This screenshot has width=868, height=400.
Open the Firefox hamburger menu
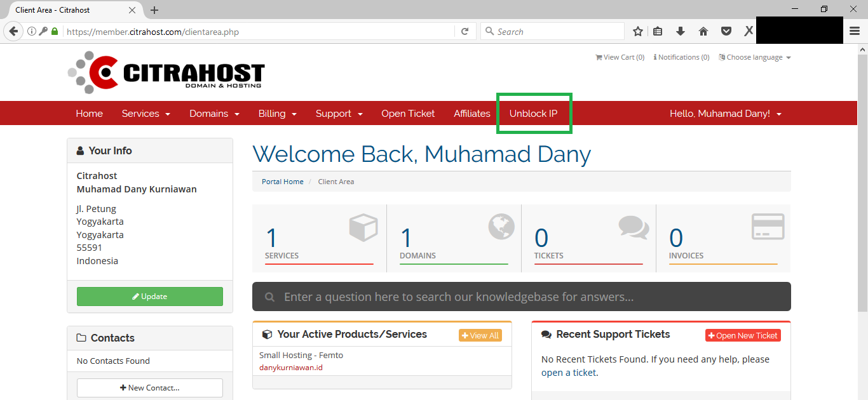855,31
